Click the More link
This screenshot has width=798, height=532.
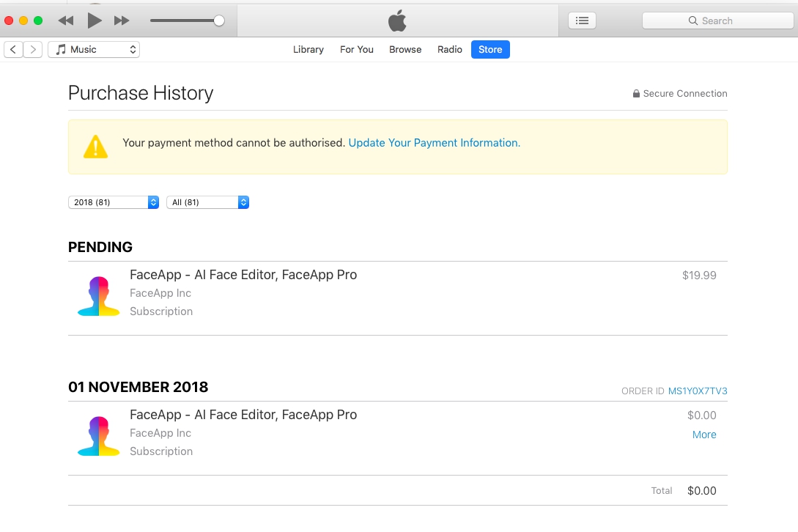click(x=704, y=435)
